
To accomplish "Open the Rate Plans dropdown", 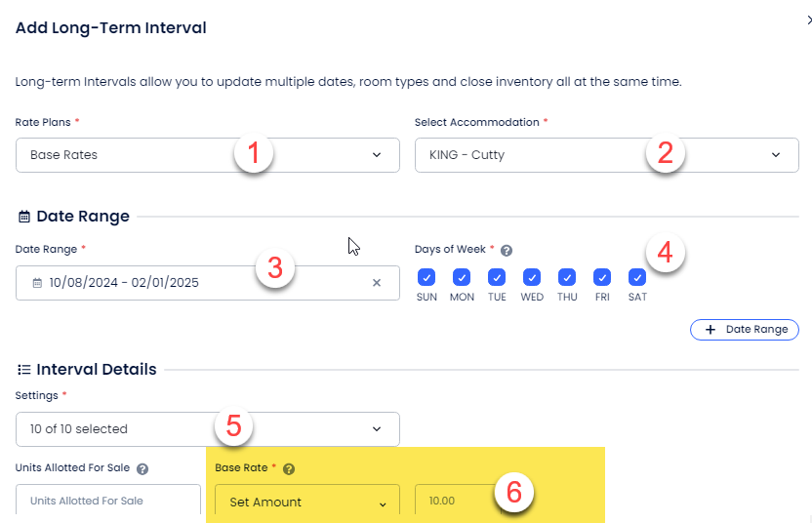I will pyautogui.click(x=207, y=155).
